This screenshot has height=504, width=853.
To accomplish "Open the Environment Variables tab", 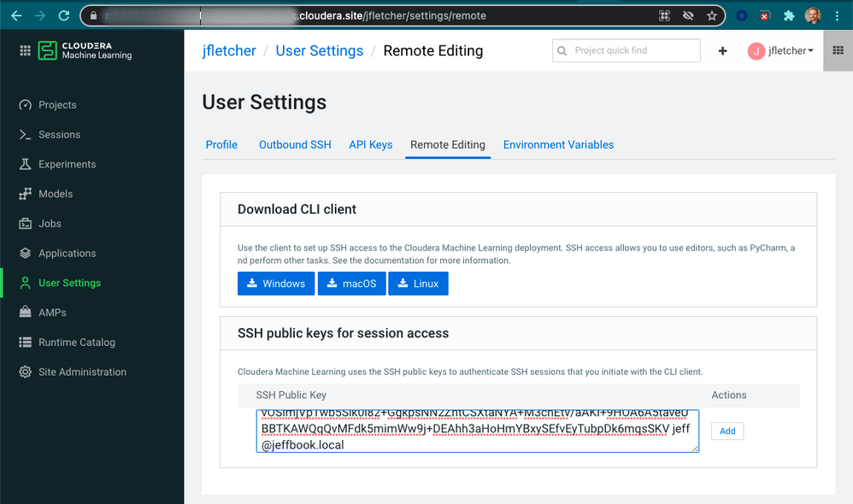I will click(x=558, y=144).
